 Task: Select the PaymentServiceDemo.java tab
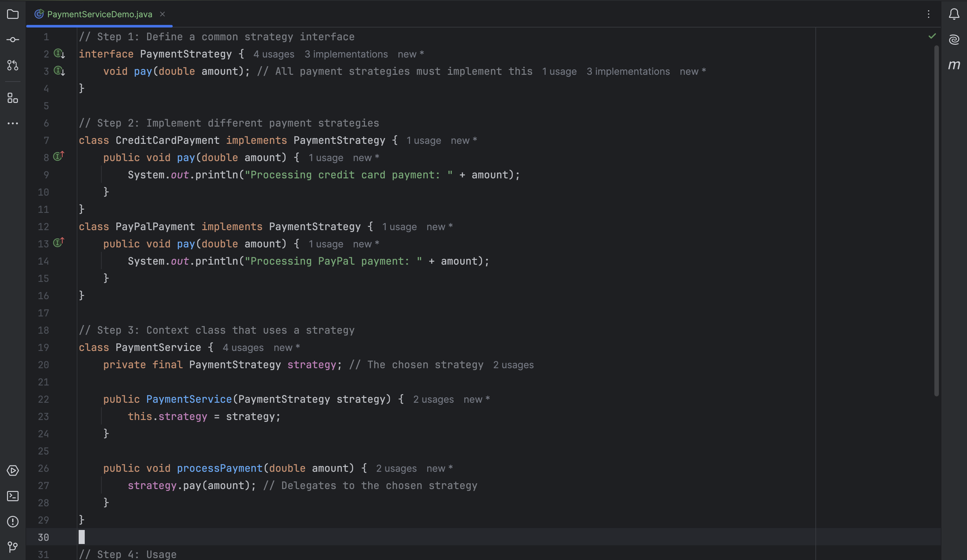pos(99,14)
